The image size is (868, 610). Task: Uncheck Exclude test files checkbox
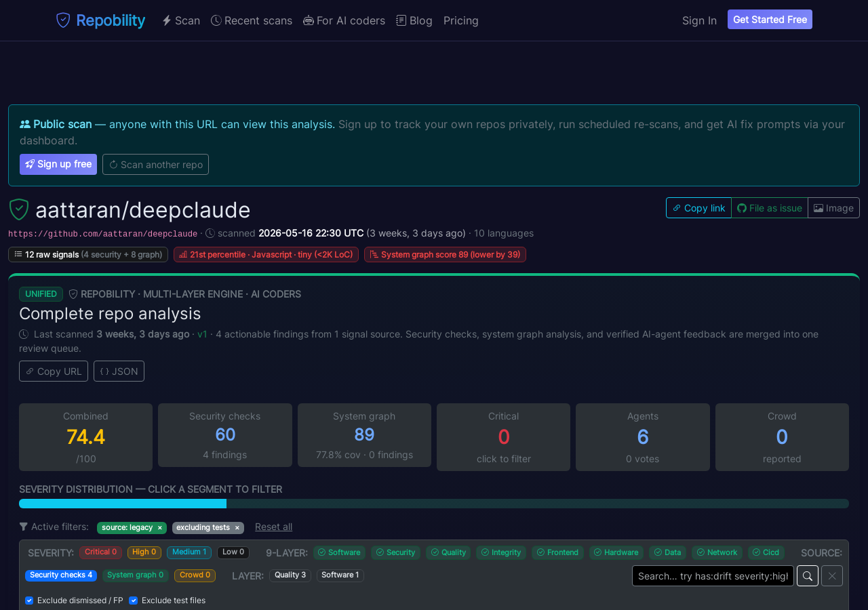pos(134,601)
